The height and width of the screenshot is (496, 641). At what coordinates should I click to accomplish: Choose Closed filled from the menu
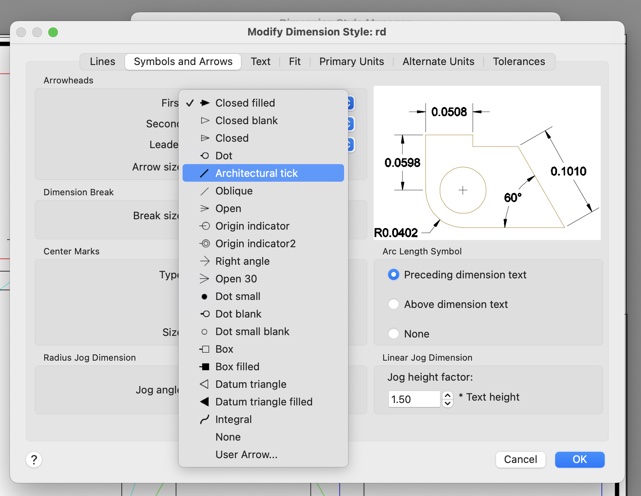click(x=263, y=103)
